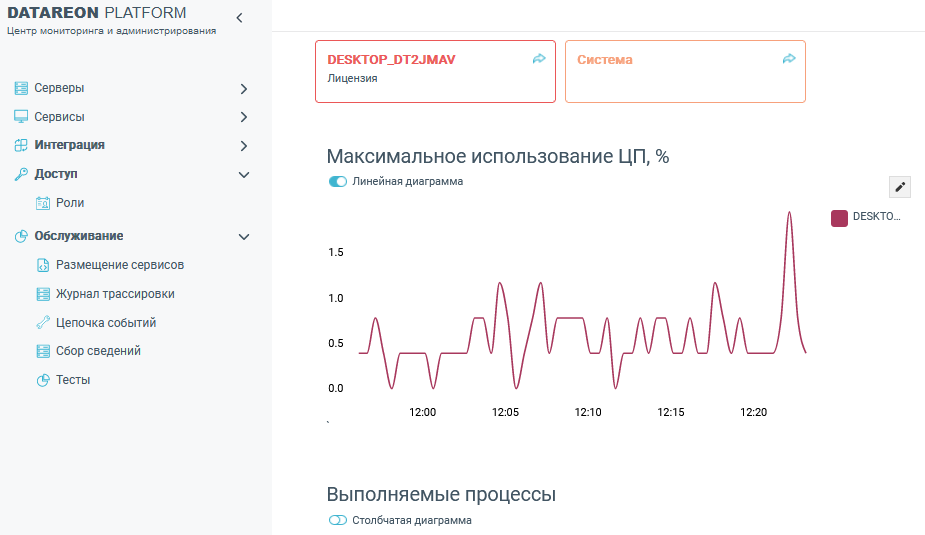
Task: Select Роли under Доступ
Action: coord(70,203)
